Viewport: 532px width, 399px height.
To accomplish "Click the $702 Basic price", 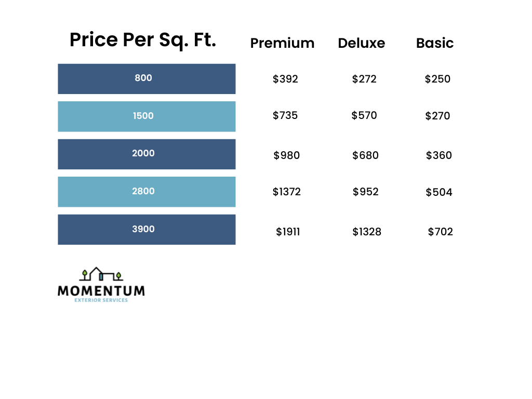I will point(441,232).
